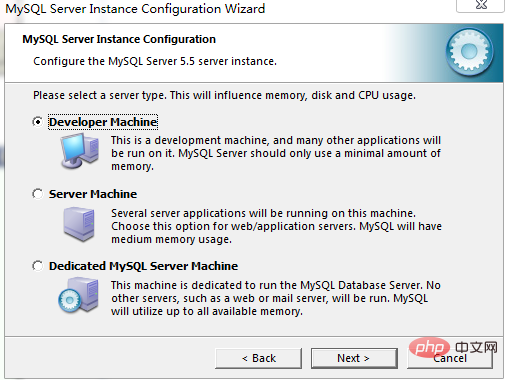The image size is (508, 380).
Task: Close the wizard window with X button
Action: (481, 5)
